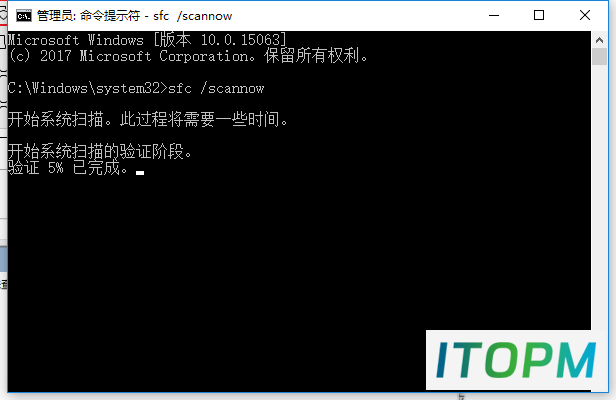
Task: Click the Microsoft Windows version line
Action: pos(147,40)
